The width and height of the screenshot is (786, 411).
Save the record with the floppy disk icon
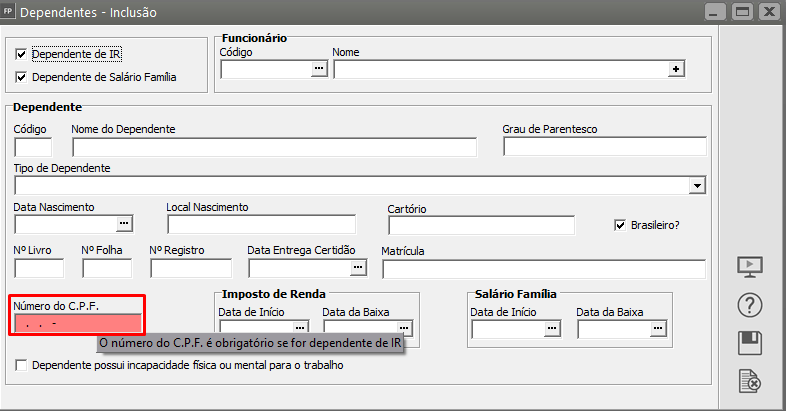pyautogui.click(x=750, y=343)
